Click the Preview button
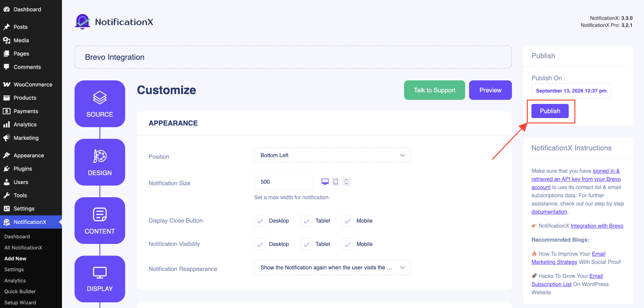This screenshot has height=308, width=644. pyautogui.click(x=490, y=90)
